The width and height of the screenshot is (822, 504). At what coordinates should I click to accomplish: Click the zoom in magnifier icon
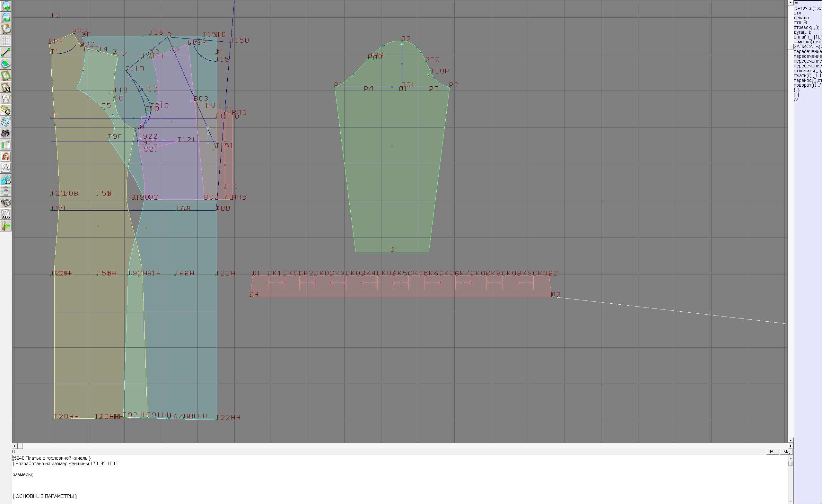6,6
